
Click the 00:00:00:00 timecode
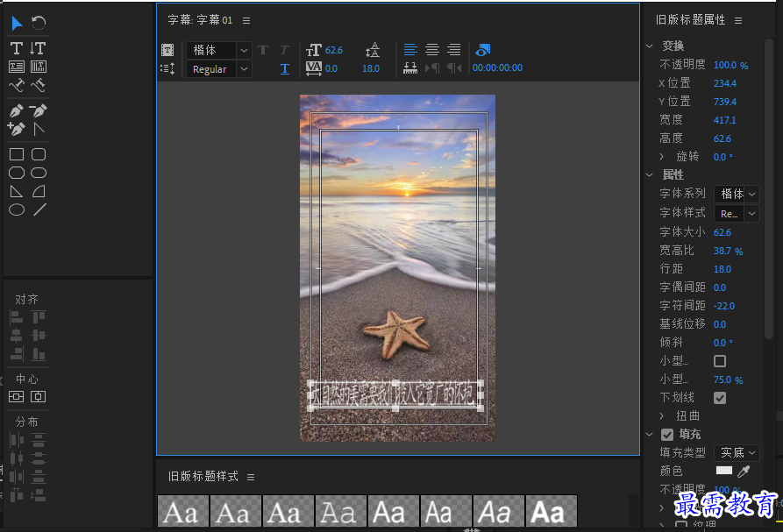click(x=497, y=67)
